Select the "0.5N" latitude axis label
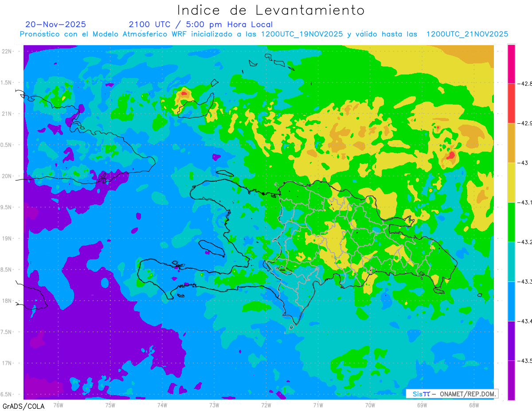 7,145
